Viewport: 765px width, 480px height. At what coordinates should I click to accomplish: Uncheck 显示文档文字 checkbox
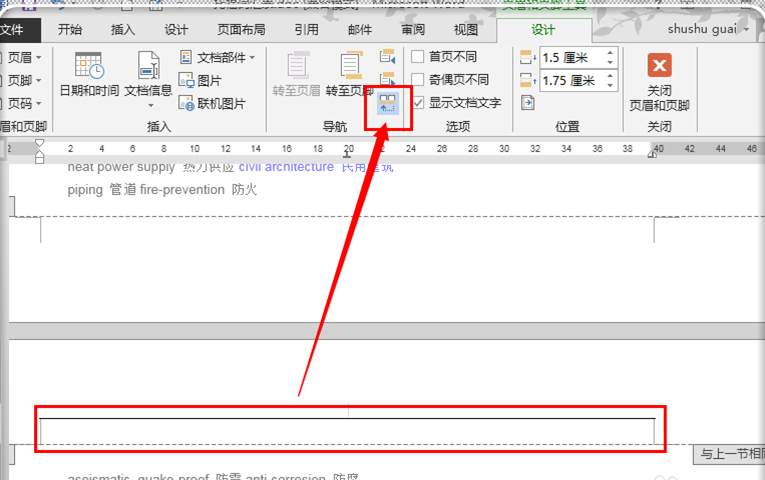pyautogui.click(x=418, y=103)
